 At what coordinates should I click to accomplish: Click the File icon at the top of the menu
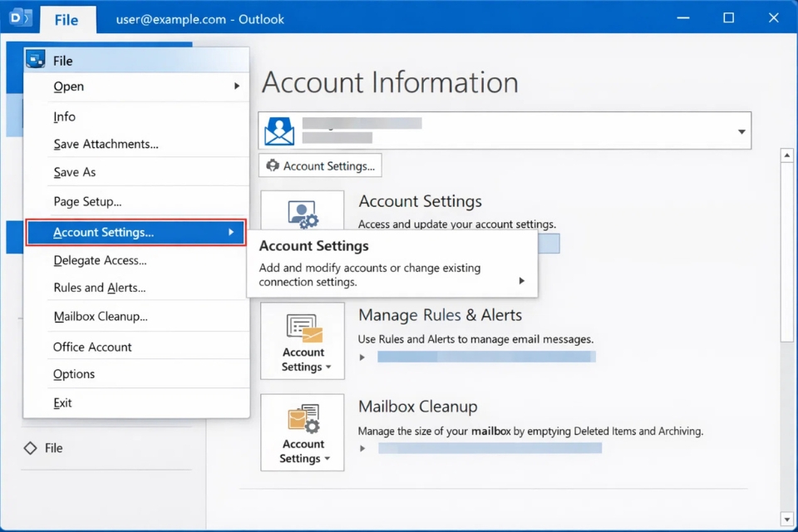35,59
